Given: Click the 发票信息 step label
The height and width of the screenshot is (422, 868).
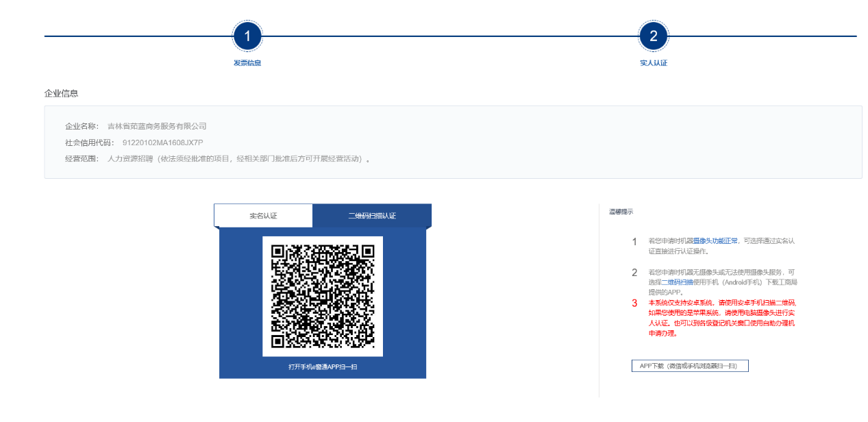Looking at the screenshot, I should point(247,63).
